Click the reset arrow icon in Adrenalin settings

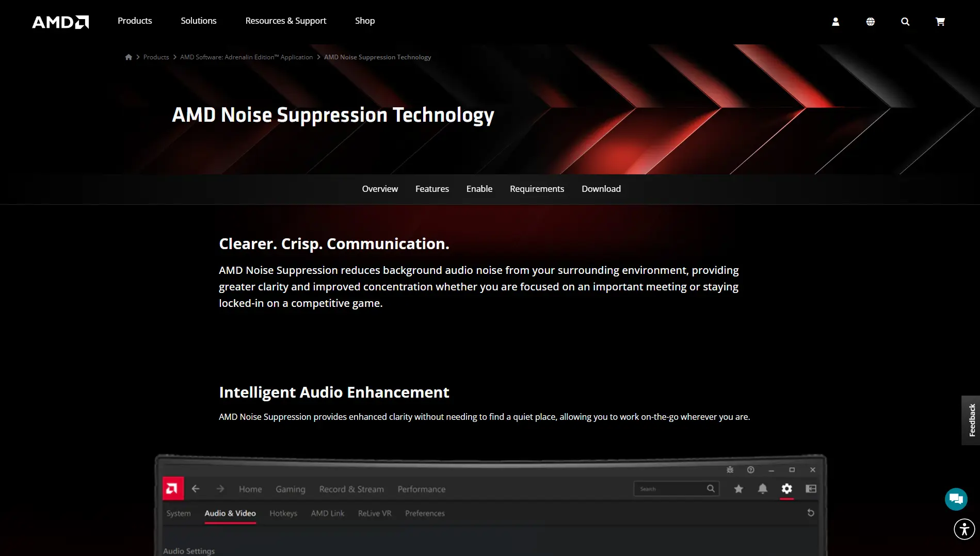811,513
